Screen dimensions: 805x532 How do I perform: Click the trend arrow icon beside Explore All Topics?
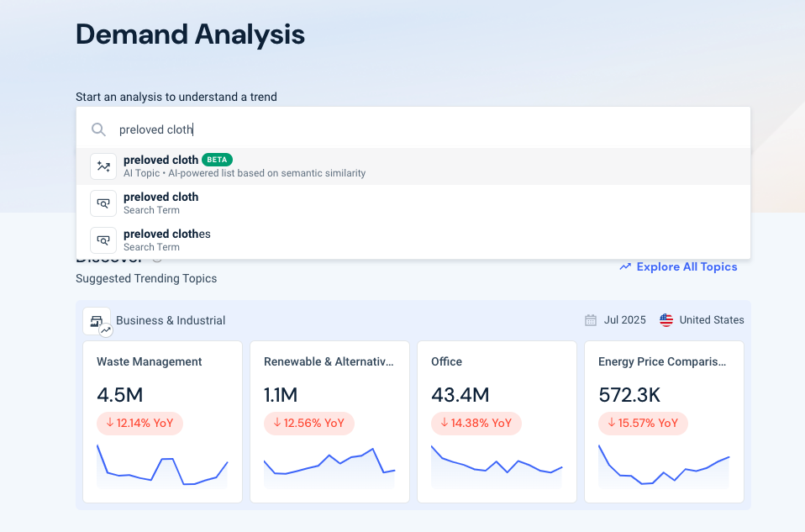[625, 267]
